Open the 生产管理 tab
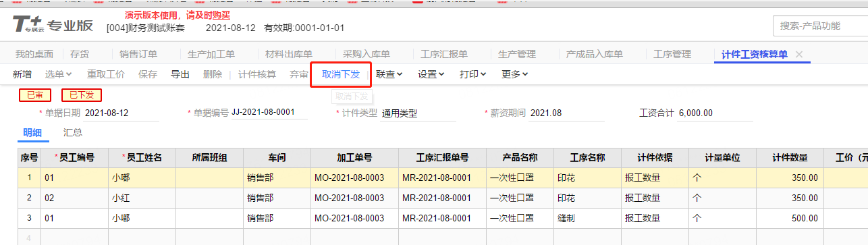 pyautogui.click(x=517, y=54)
